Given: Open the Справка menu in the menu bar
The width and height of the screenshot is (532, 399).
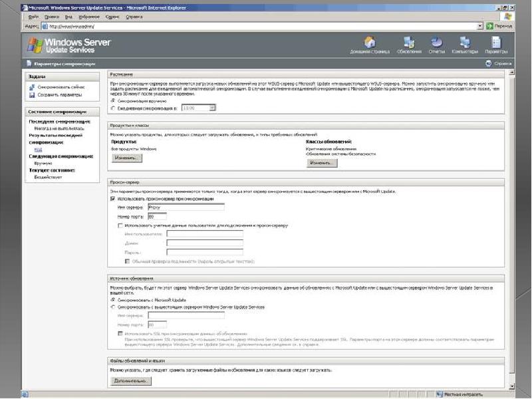Looking at the screenshot, I should point(134,17).
